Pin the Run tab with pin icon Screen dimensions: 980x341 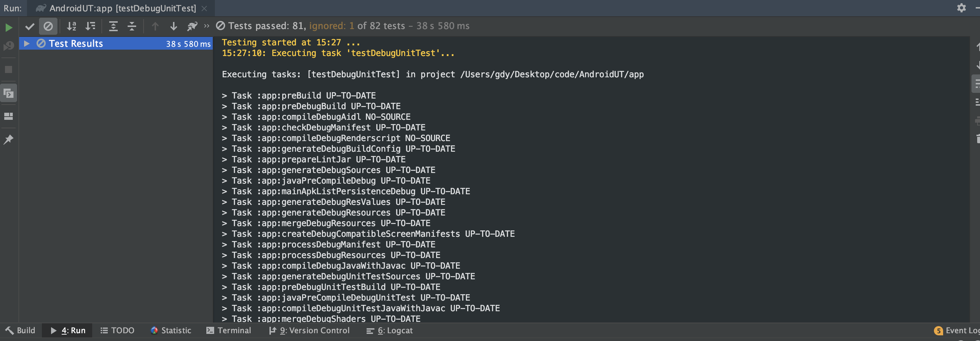tap(9, 140)
